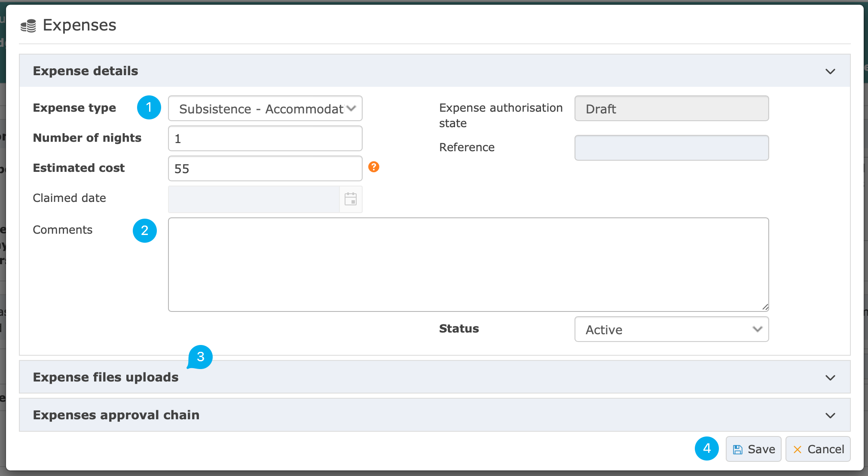Screen dimensions: 868x476
Task: Expand the Expenses approval chain section
Action: [830, 415]
